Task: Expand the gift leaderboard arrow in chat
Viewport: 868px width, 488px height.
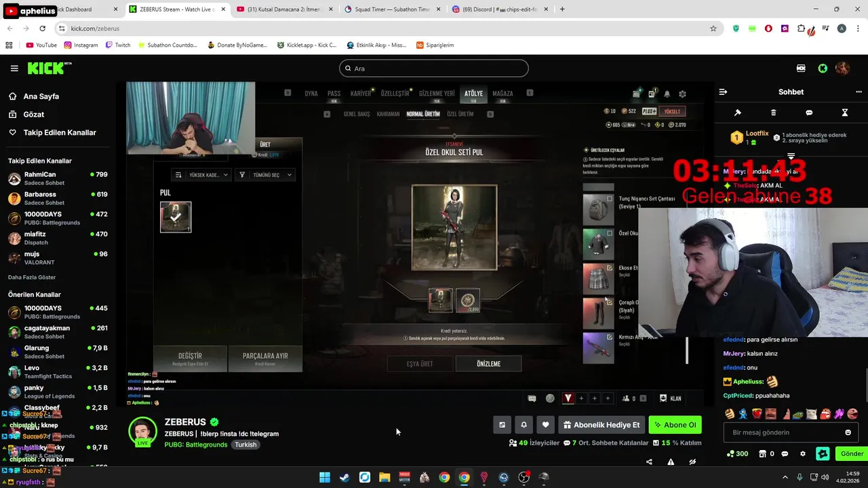Action: [x=791, y=157]
